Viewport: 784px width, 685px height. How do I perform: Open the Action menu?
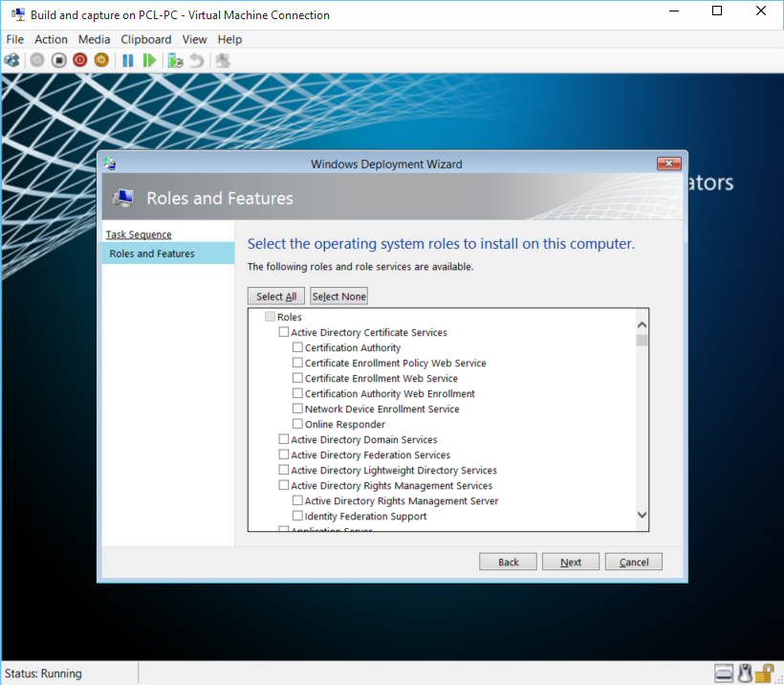point(51,39)
